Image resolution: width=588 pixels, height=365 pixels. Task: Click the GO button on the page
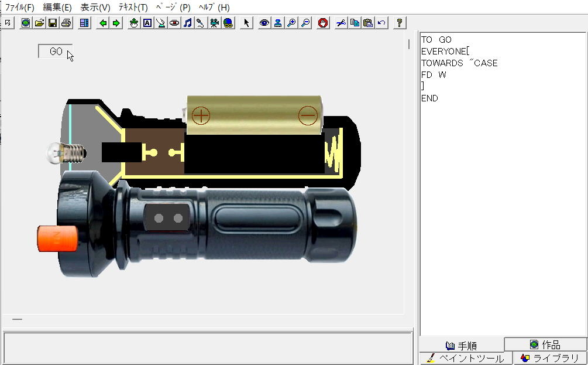pos(55,52)
